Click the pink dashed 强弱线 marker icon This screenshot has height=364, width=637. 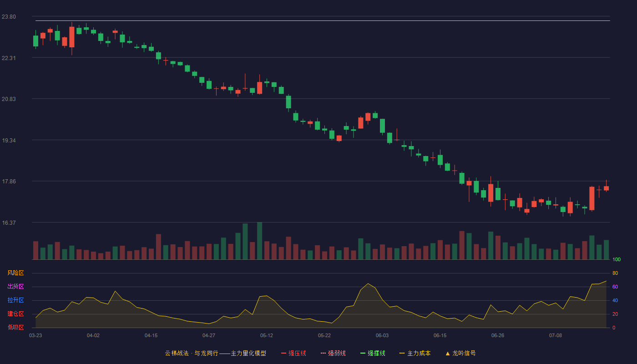coord(323,353)
